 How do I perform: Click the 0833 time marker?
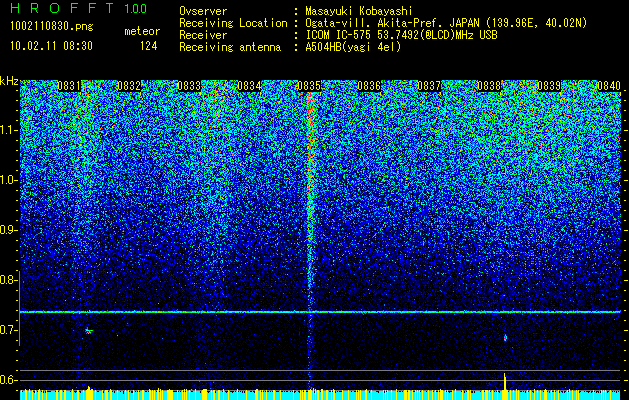[189, 86]
